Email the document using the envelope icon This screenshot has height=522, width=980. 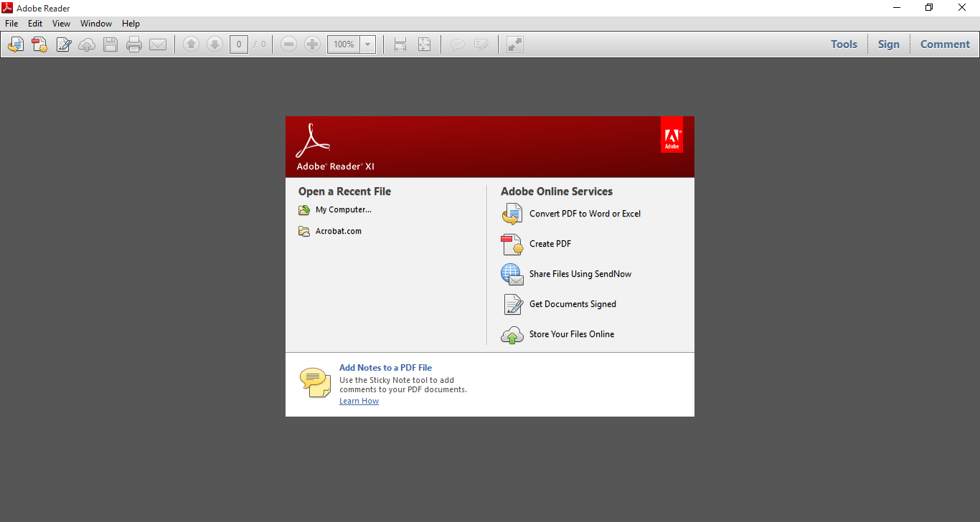pyautogui.click(x=158, y=44)
